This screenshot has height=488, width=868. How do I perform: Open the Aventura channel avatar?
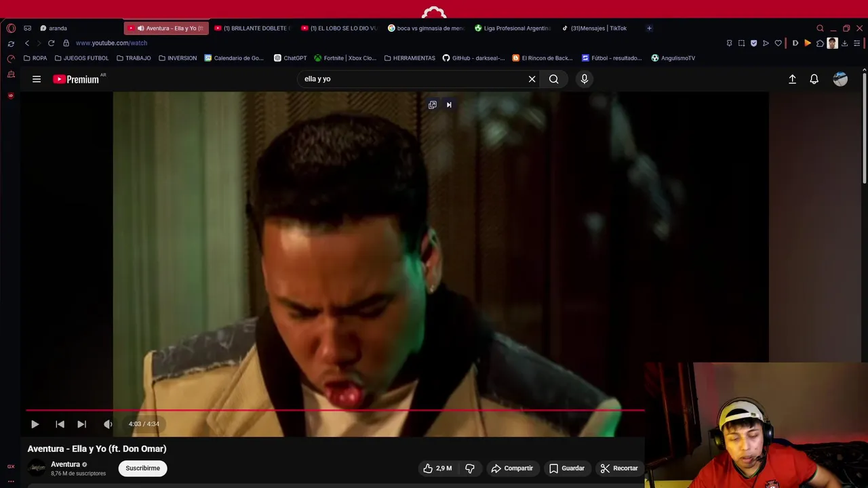click(37, 468)
